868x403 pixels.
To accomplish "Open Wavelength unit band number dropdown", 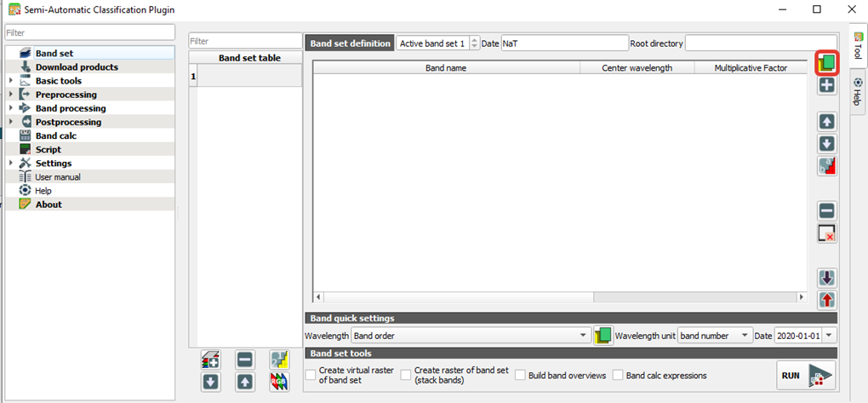I will [715, 336].
